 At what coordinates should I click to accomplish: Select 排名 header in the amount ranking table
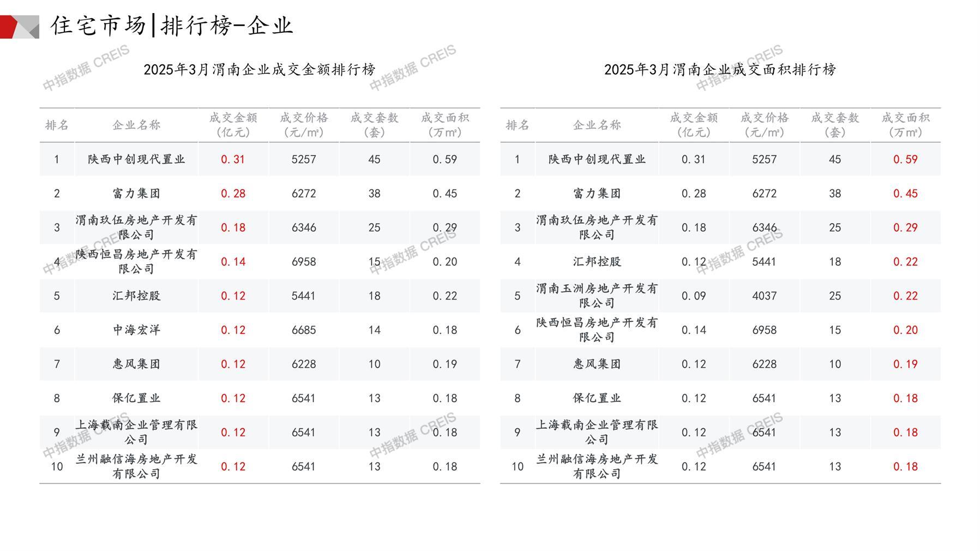(x=57, y=125)
